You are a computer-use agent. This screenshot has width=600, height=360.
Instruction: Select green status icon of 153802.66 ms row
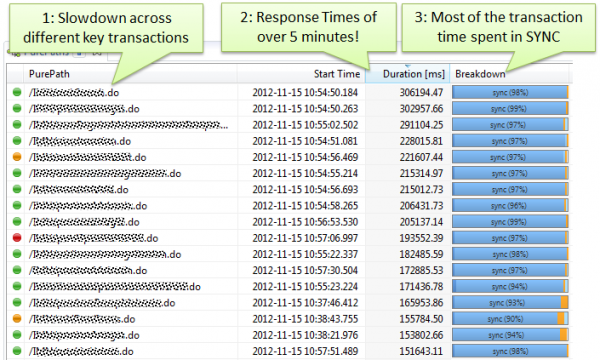[x=17, y=335]
